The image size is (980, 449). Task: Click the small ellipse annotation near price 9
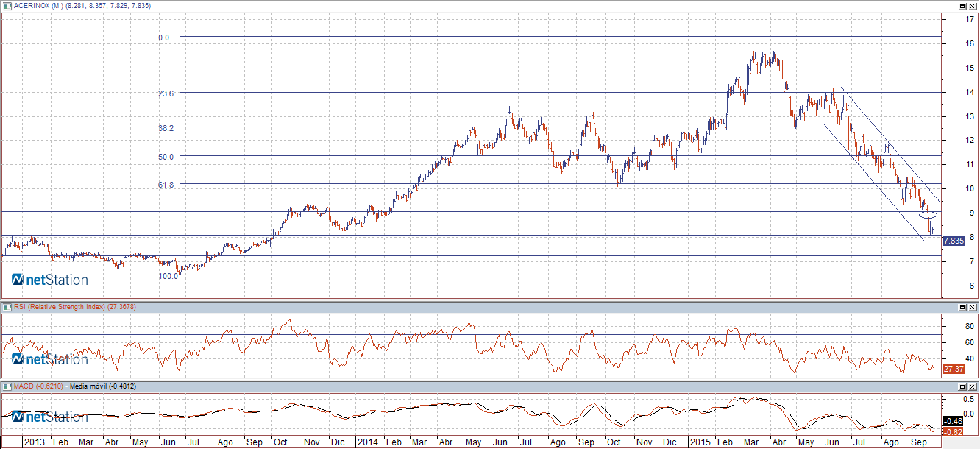pyautogui.click(x=929, y=215)
